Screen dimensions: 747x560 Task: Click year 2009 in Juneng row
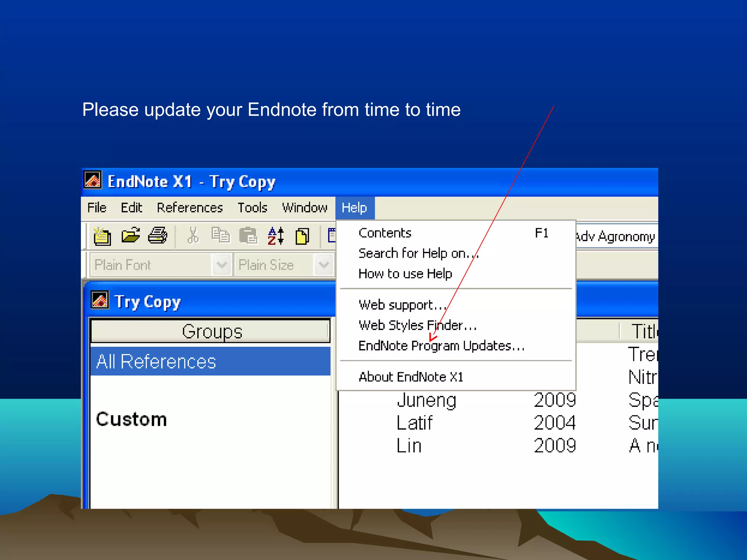(555, 400)
